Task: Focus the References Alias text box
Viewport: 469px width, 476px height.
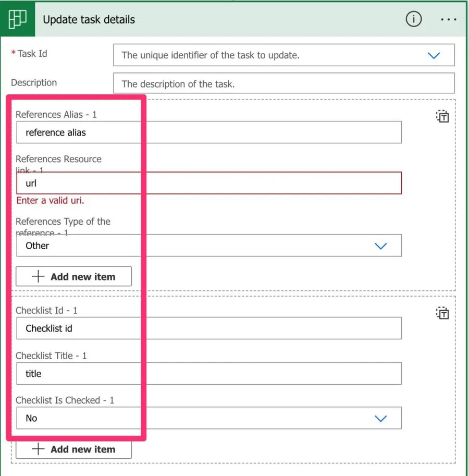Action: pyautogui.click(x=208, y=132)
